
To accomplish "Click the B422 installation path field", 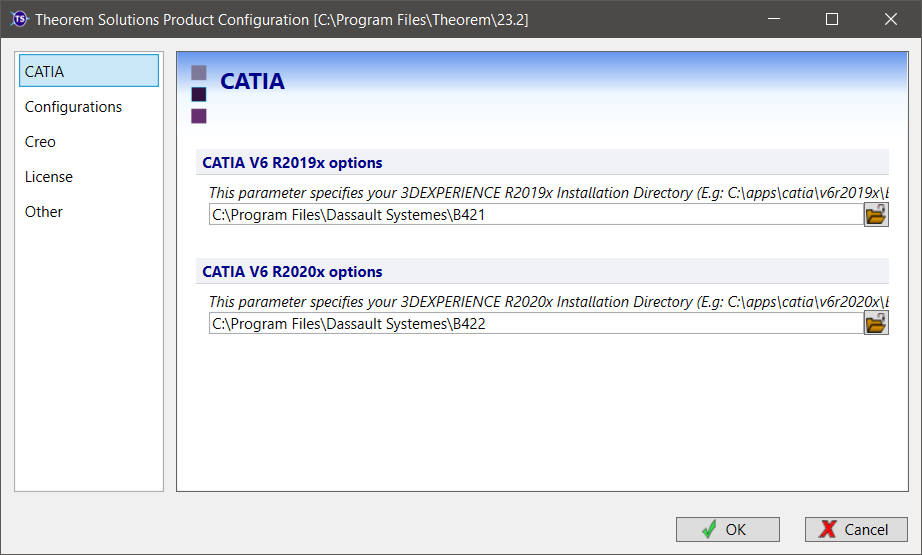I will [536, 323].
